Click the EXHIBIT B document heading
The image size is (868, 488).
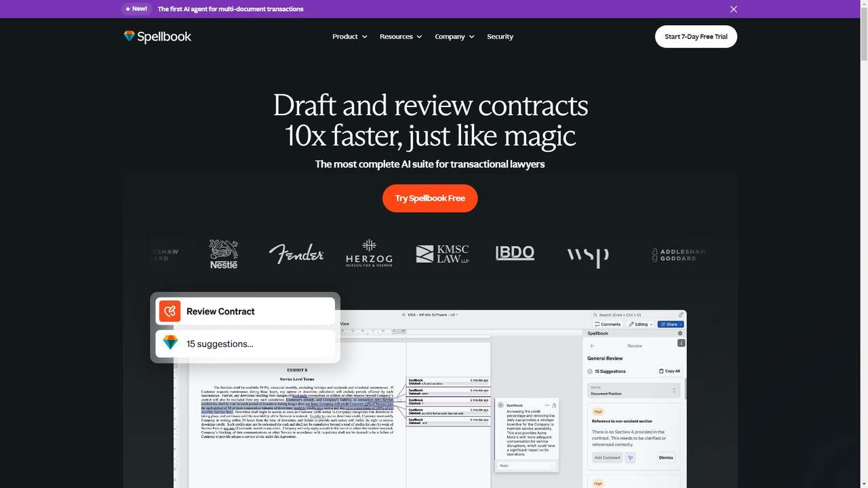(296, 371)
